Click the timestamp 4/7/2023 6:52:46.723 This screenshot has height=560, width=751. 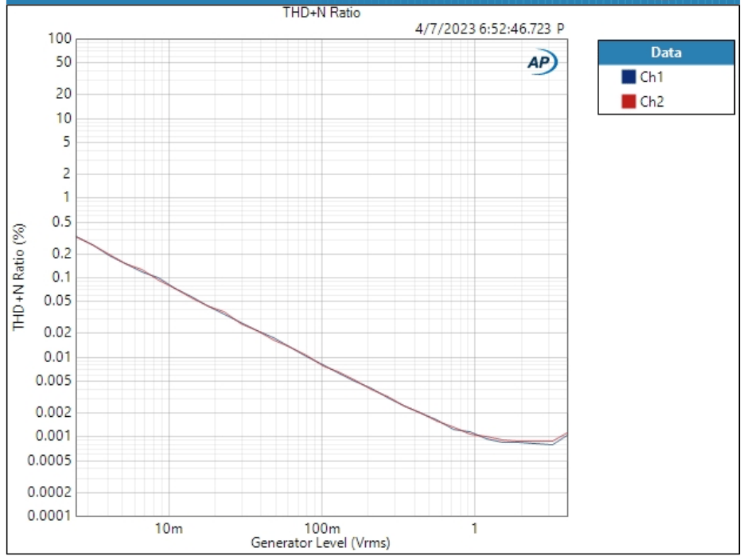click(x=483, y=29)
